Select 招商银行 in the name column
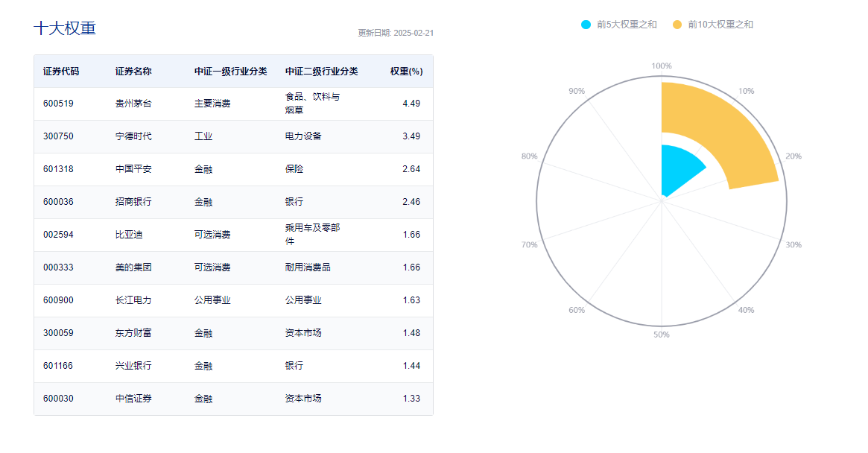The image size is (868, 453). pyautogui.click(x=133, y=202)
